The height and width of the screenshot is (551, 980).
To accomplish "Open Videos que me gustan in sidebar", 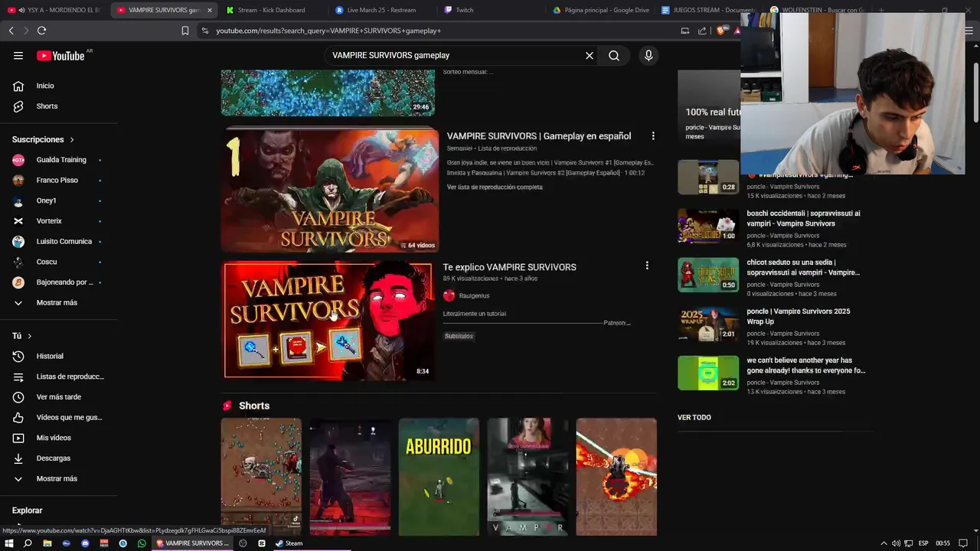I will click(x=60, y=417).
